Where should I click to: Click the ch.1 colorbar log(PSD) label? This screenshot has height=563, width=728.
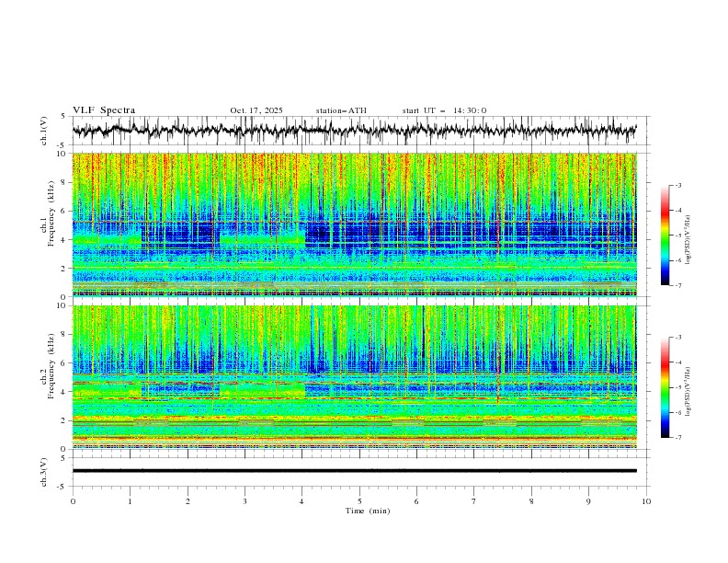[x=688, y=240]
